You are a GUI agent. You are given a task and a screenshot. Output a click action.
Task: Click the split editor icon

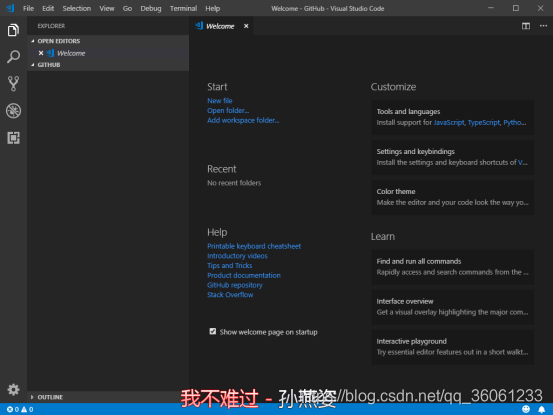[525, 26]
